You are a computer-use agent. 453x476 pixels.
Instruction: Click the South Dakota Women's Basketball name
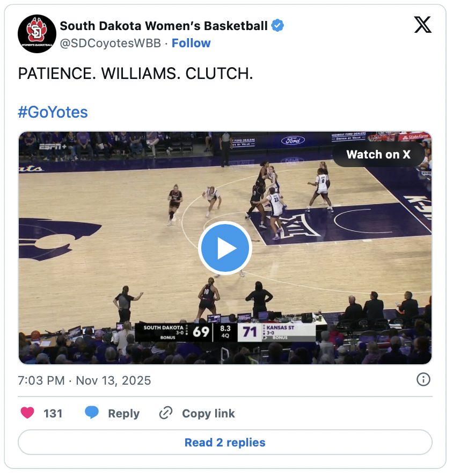[x=163, y=25]
